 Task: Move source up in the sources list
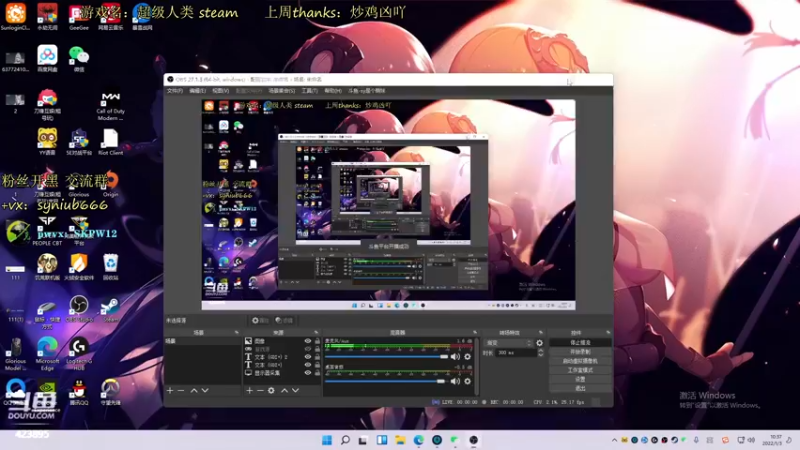tap(284, 390)
